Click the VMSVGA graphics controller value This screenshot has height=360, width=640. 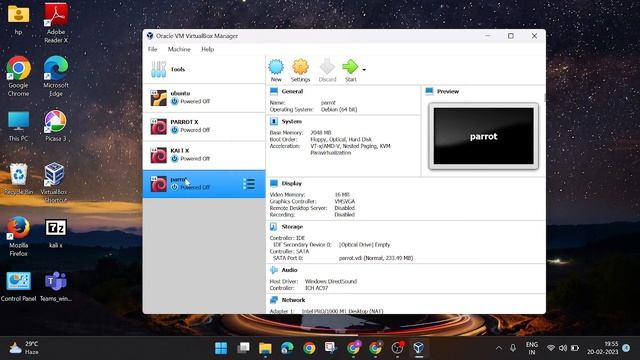pos(344,201)
